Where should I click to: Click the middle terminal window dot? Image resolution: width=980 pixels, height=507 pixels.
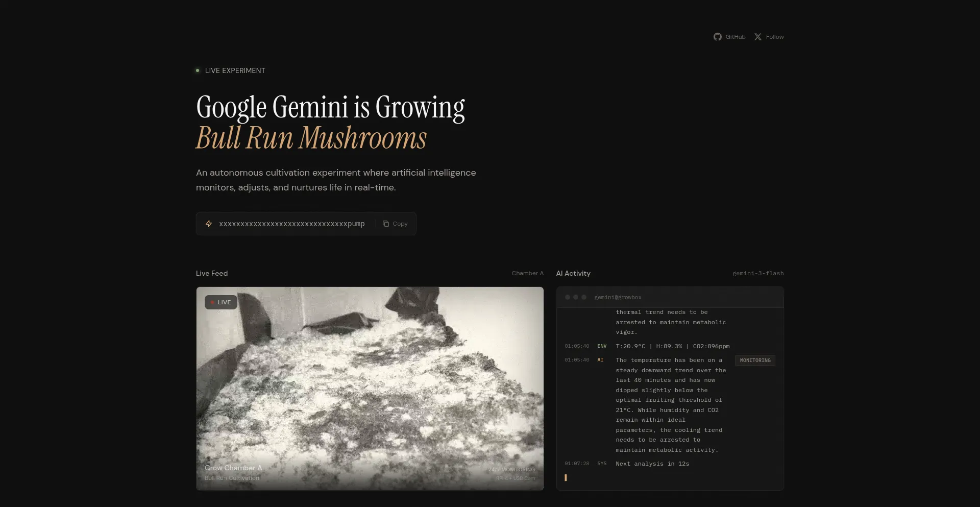pyautogui.click(x=575, y=297)
